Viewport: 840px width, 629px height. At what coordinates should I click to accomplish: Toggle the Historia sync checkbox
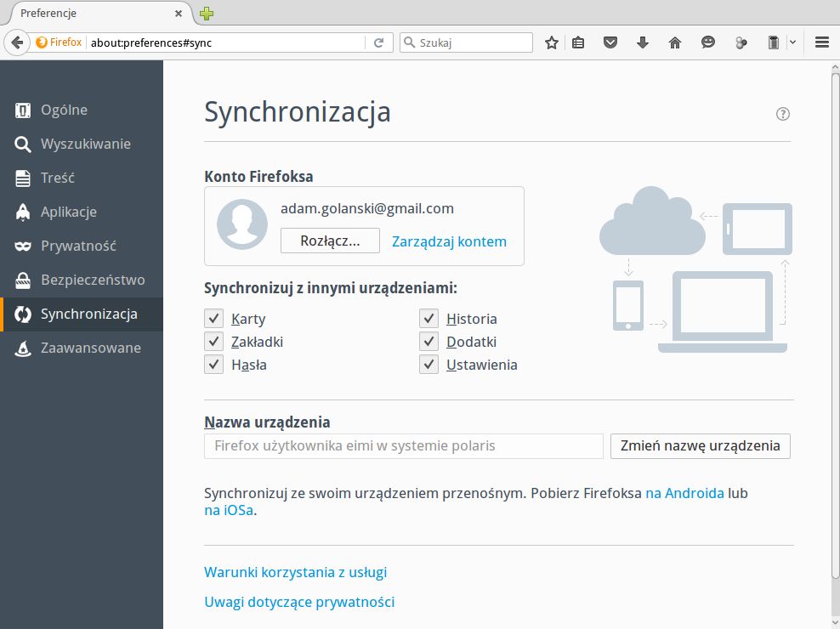[x=429, y=318]
